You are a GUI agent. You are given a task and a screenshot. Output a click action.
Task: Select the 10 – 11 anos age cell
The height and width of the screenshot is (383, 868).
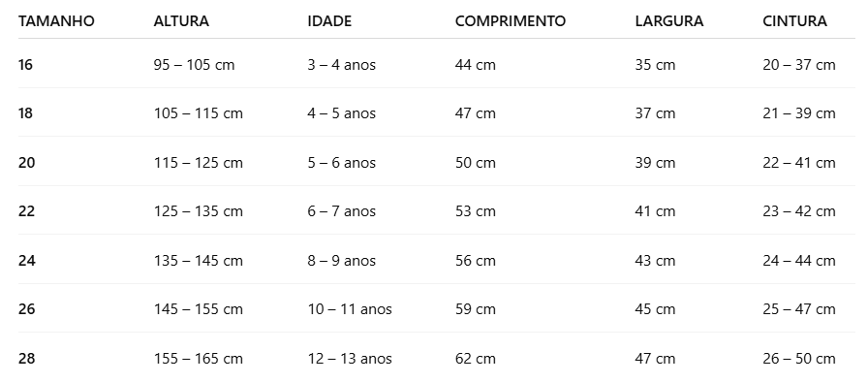[x=350, y=308]
